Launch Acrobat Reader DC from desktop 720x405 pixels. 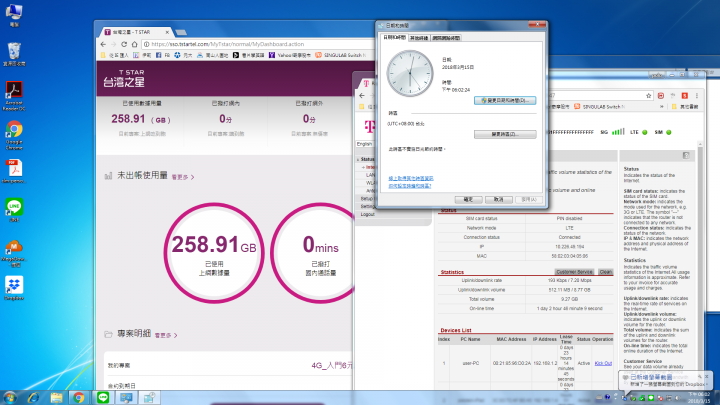coord(14,95)
